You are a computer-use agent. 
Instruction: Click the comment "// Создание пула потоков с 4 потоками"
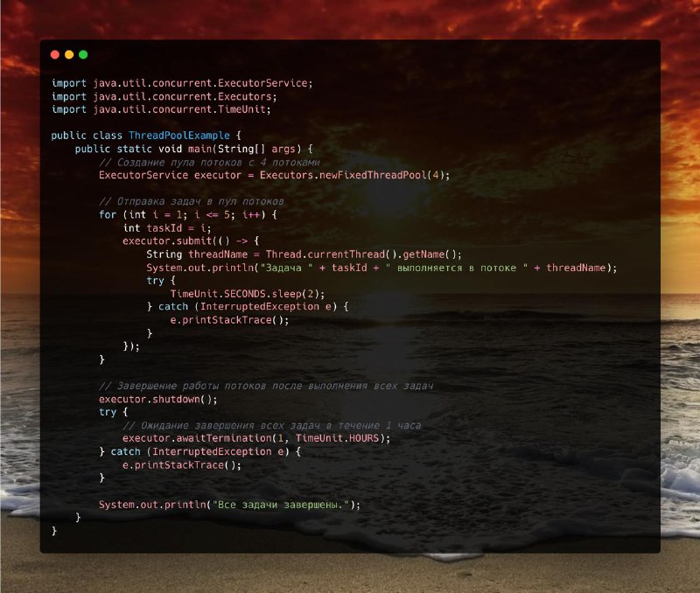(x=209, y=162)
